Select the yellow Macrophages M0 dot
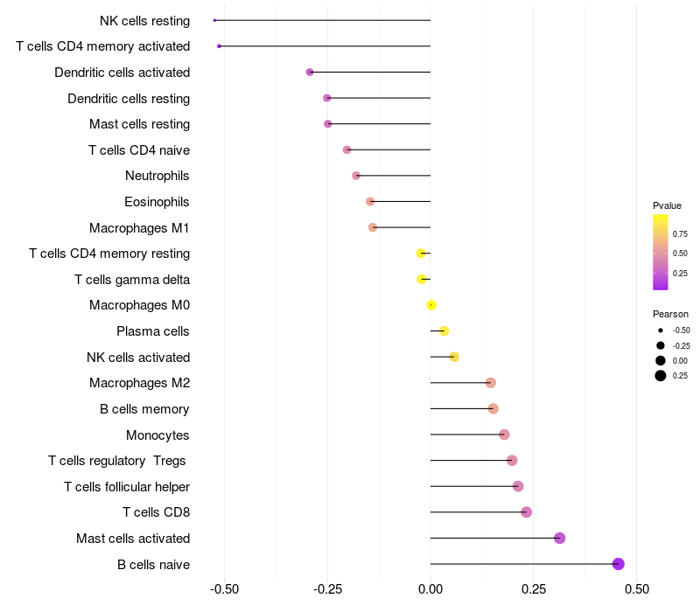 [x=431, y=305]
